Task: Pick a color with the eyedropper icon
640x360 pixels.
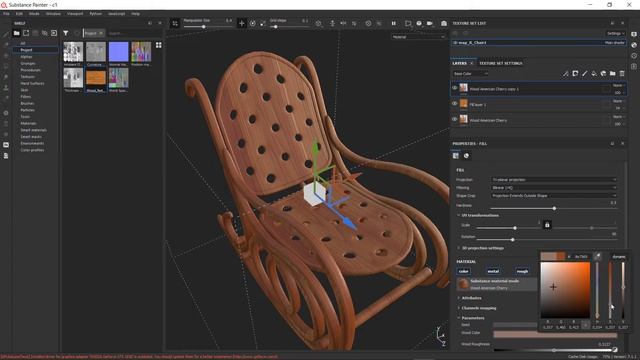Action: (597, 256)
